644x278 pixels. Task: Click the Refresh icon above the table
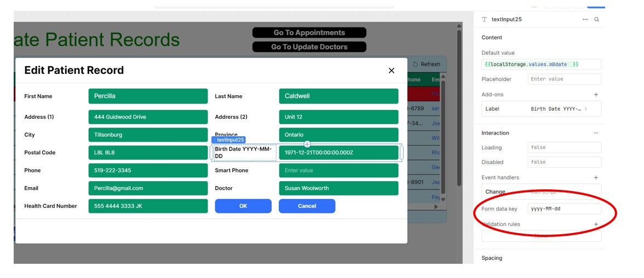coord(416,64)
